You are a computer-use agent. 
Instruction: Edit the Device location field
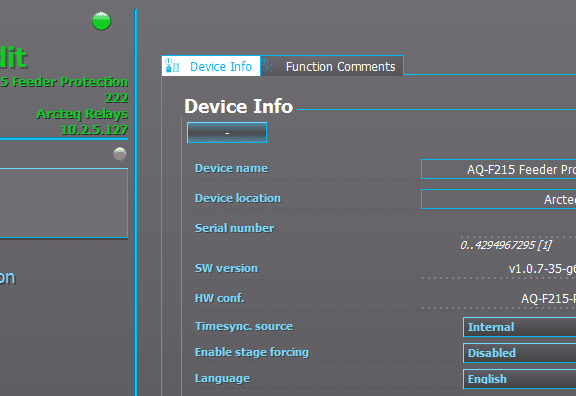click(498, 199)
